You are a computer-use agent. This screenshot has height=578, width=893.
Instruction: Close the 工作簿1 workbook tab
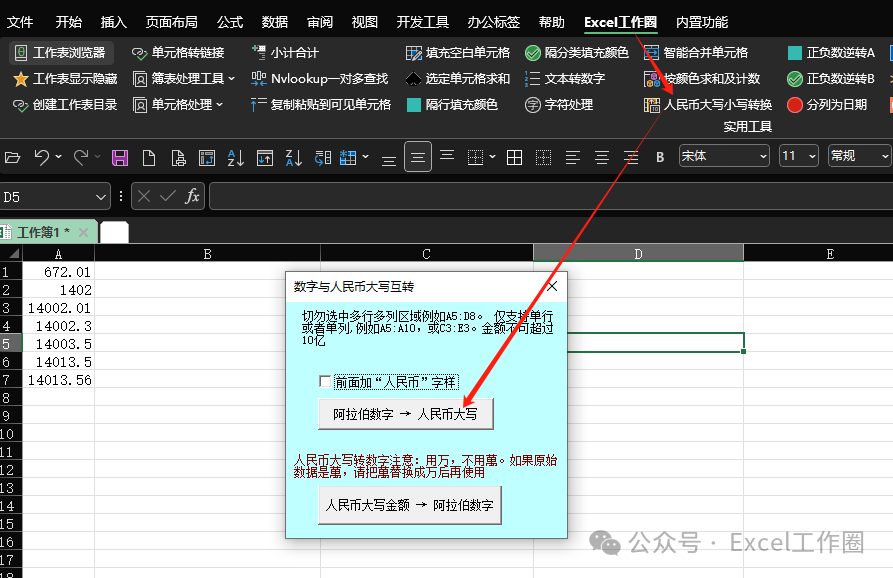click(83, 232)
